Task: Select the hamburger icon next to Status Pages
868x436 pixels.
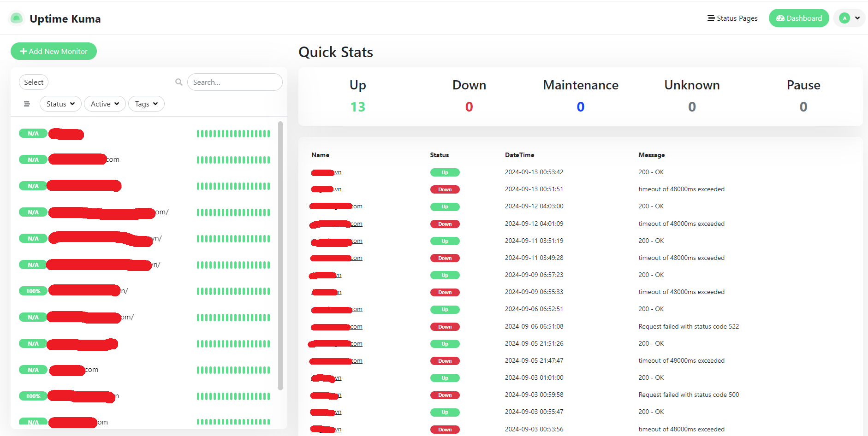Action: [710, 18]
